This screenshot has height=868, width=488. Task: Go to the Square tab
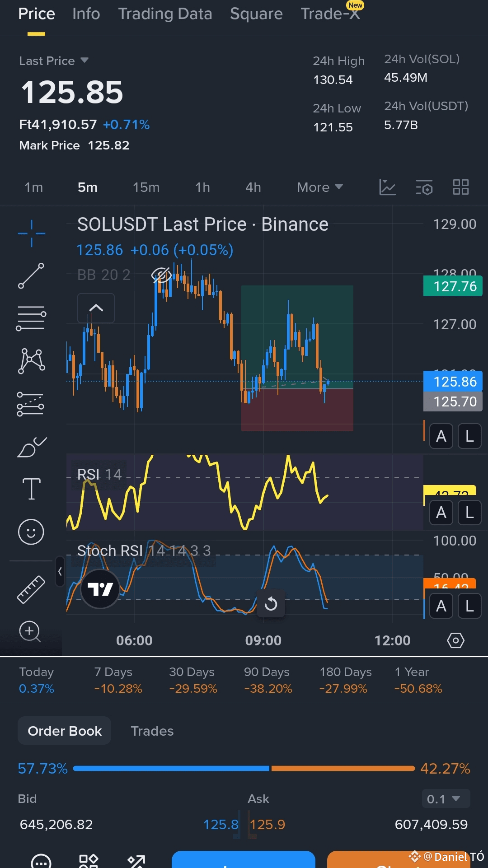[256, 14]
